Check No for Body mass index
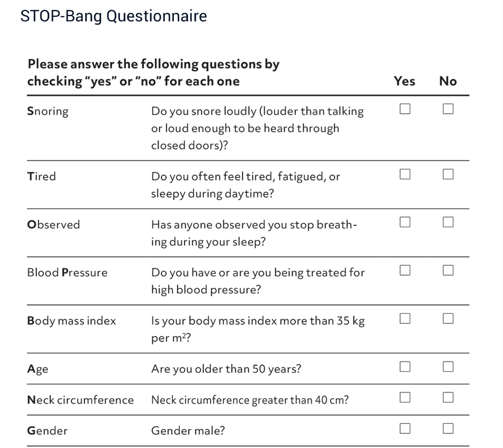503x448 pixels. pos(448,318)
